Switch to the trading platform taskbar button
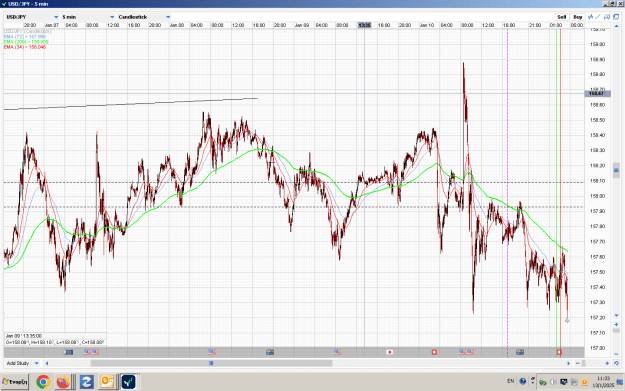 pyautogui.click(x=128, y=382)
